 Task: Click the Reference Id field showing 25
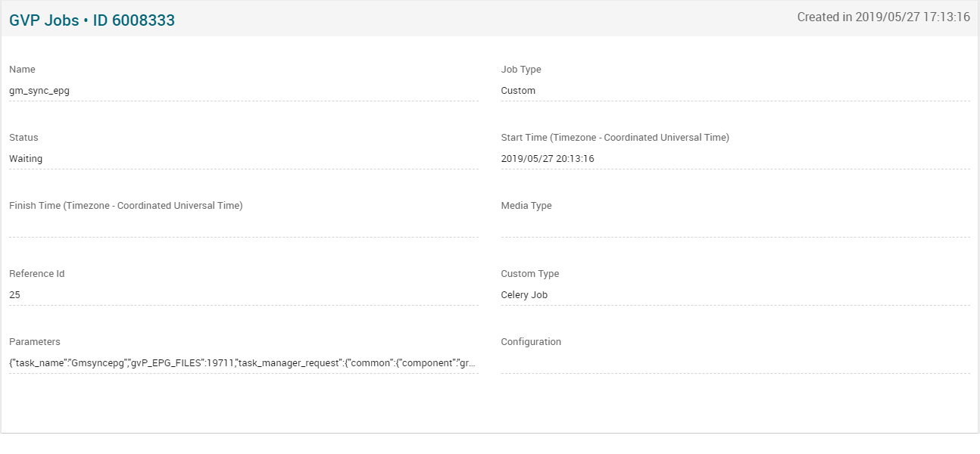[x=243, y=295]
